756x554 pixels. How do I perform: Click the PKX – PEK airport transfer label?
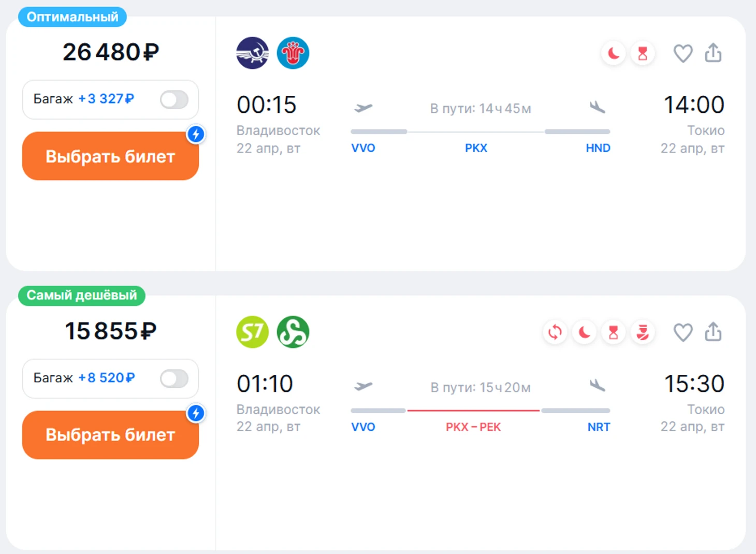point(473,427)
